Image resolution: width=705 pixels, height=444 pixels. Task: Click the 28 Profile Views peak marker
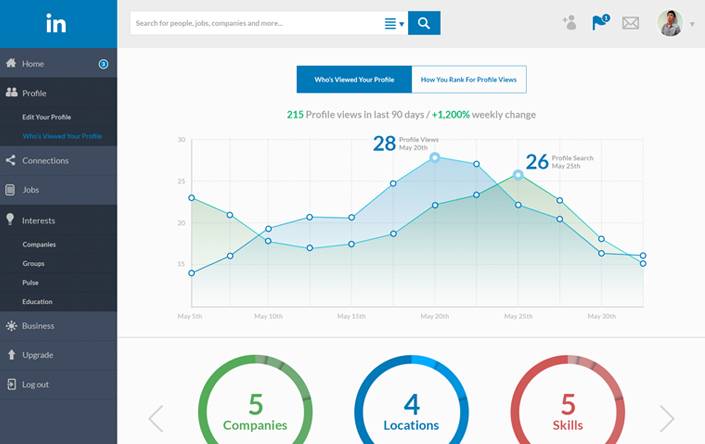435,157
